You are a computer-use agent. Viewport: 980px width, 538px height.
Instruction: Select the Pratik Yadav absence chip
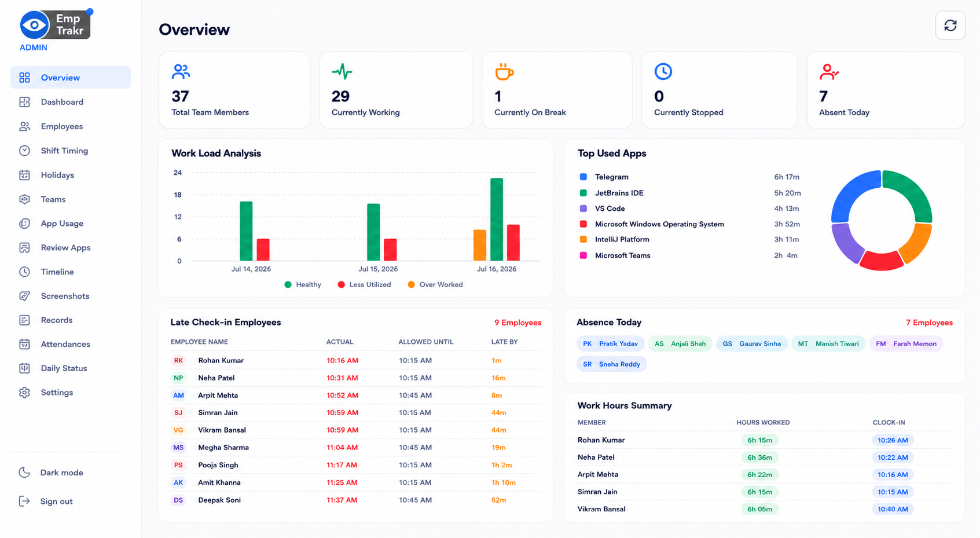[611, 344]
